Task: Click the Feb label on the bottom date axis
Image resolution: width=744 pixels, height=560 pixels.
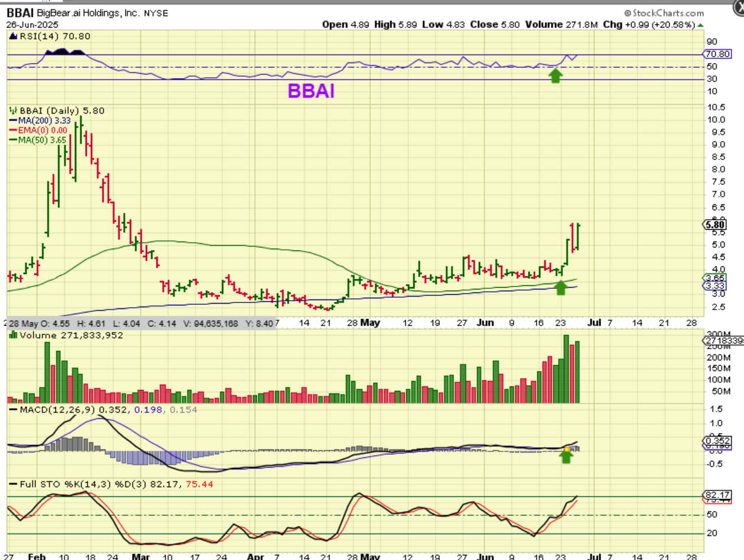Action: point(38,556)
